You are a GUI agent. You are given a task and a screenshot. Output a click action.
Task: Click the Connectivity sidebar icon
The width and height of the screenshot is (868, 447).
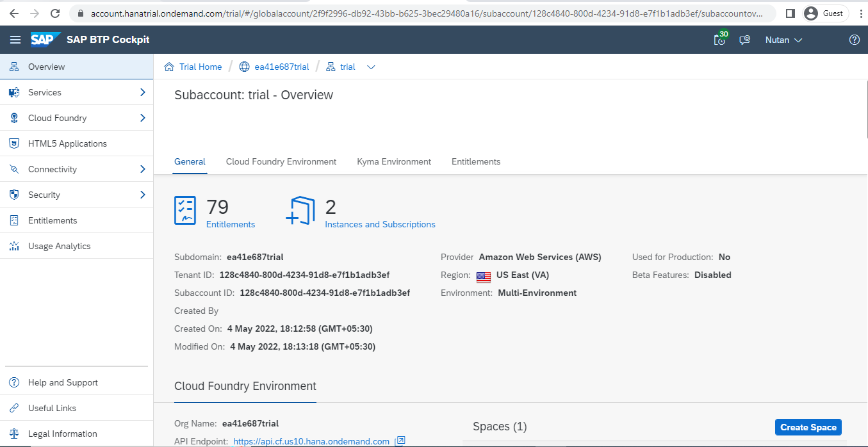click(14, 169)
